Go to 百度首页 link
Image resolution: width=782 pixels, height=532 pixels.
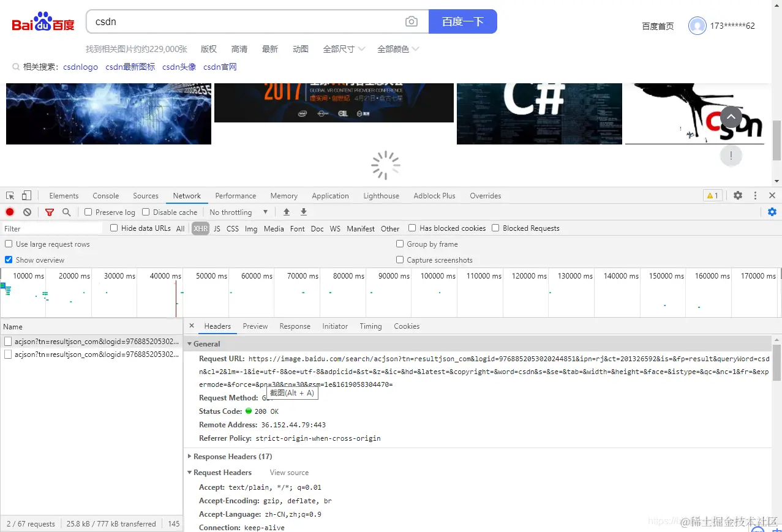coord(658,26)
